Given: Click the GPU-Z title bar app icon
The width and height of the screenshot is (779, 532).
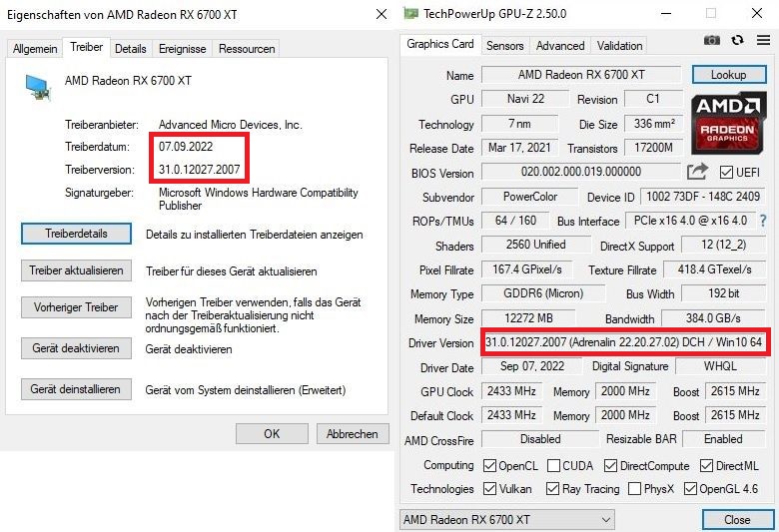Looking at the screenshot, I should pyautogui.click(x=410, y=13).
